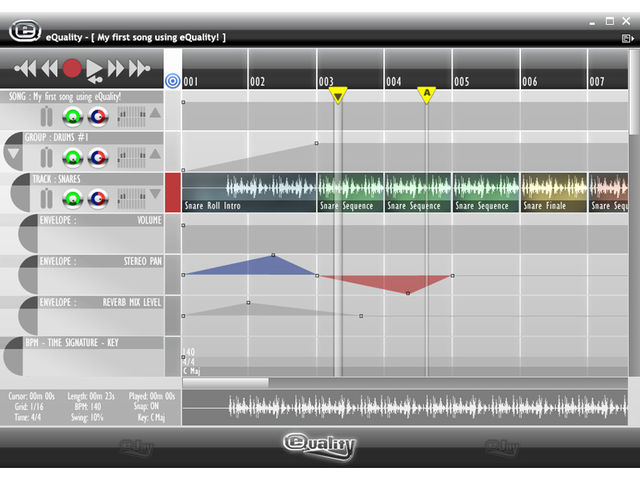This screenshot has height=480, width=640.
Task: Start recording with the red record button
Action: [72, 68]
